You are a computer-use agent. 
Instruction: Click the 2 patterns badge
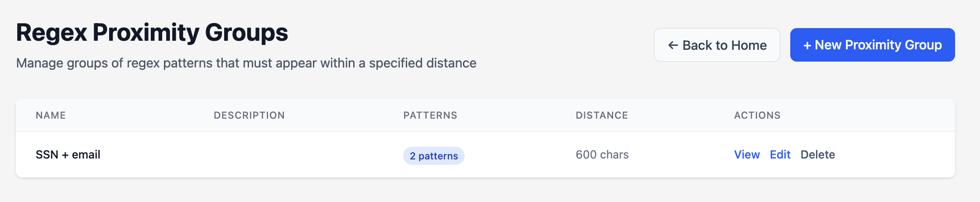433,156
